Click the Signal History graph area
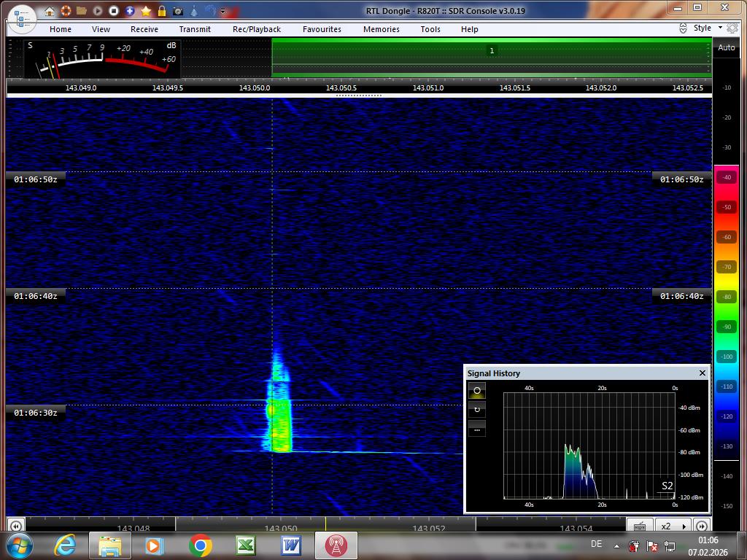This screenshot has width=747, height=560. click(589, 446)
